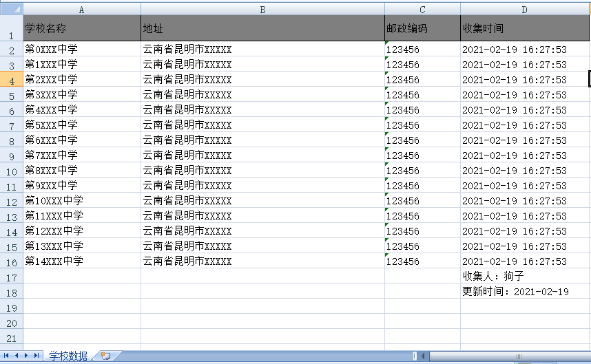
Task: Select row 17 header
Action: pyautogui.click(x=12, y=276)
